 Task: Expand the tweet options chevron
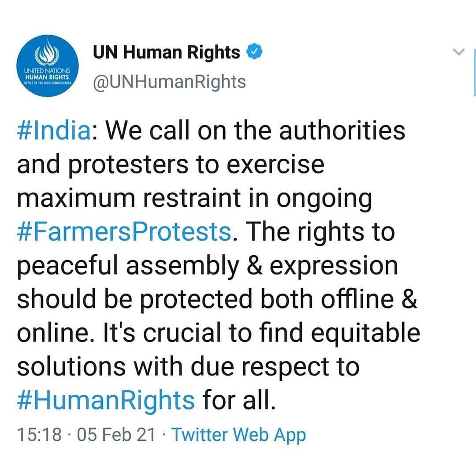[x=459, y=52]
